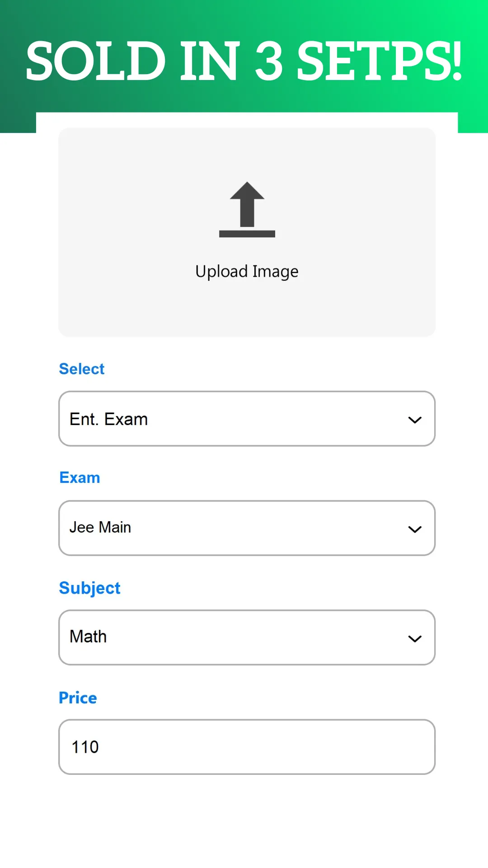Click the SOLD IN 3 SETPS! heading
This screenshot has height=868, width=488.
click(x=244, y=61)
